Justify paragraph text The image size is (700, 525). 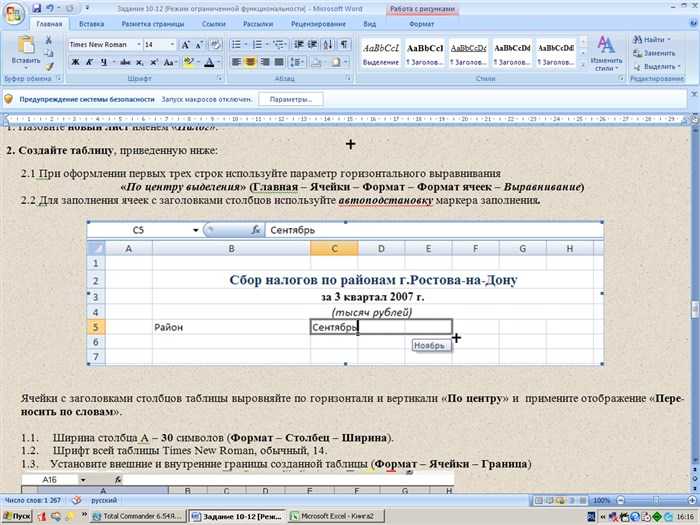pyautogui.click(x=279, y=62)
